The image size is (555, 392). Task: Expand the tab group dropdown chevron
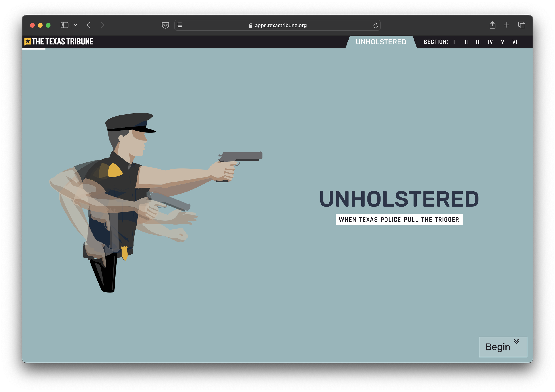75,25
